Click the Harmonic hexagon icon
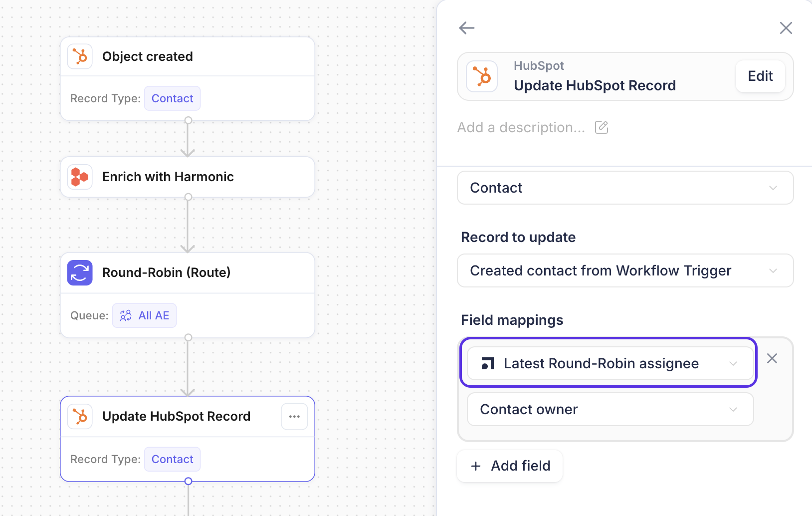 80,177
